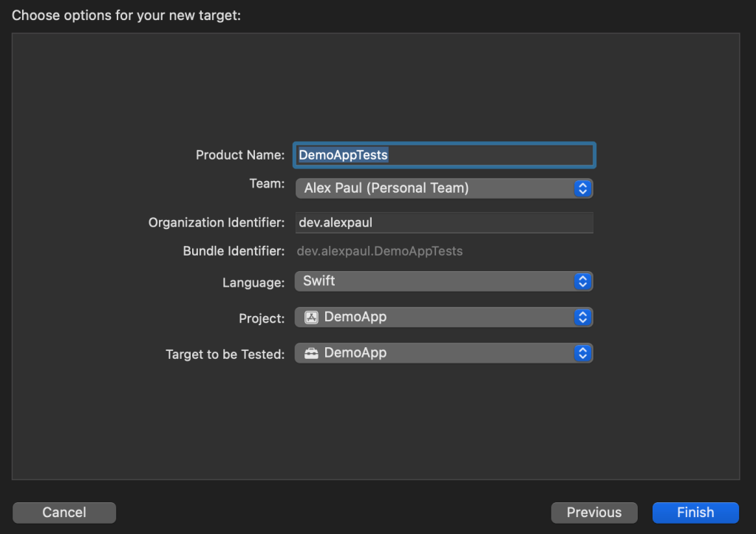Click the 'Choose options for your new target' heading
The height and width of the screenshot is (534, 756).
click(x=126, y=16)
